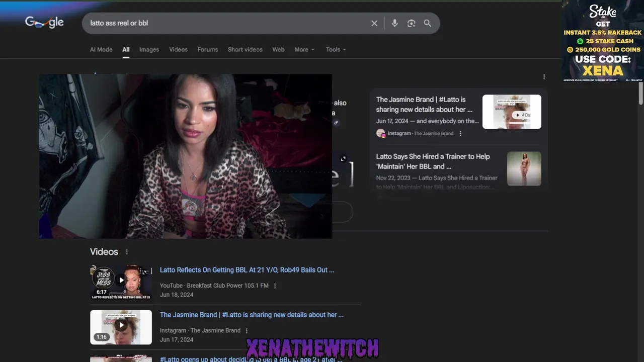Expand the More dropdown
Screen dimensions: 644x362
(x=304, y=49)
